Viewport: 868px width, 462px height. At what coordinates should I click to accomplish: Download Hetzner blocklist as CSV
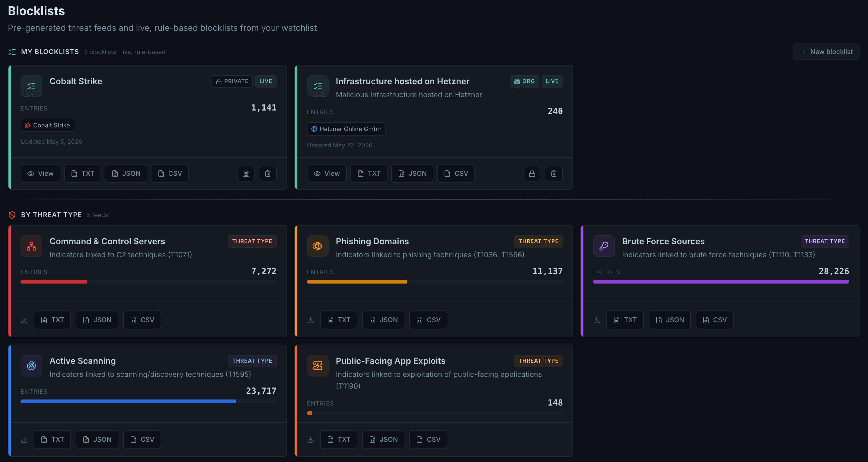(456, 173)
